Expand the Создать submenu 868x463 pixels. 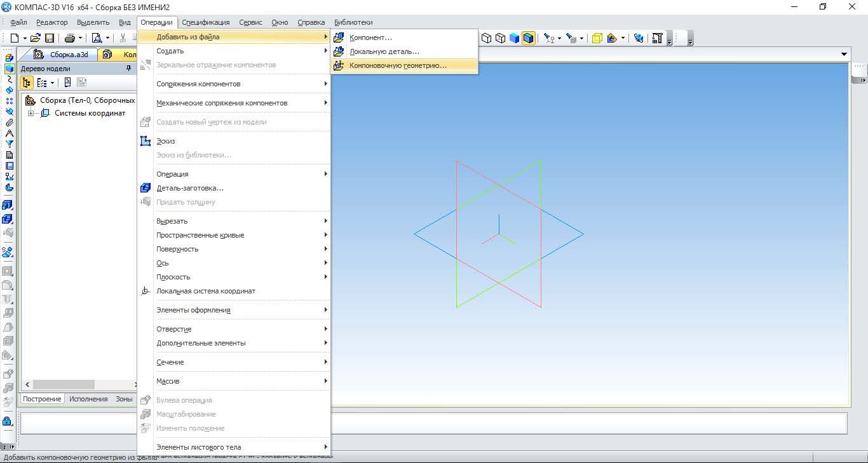coord(234,51)
